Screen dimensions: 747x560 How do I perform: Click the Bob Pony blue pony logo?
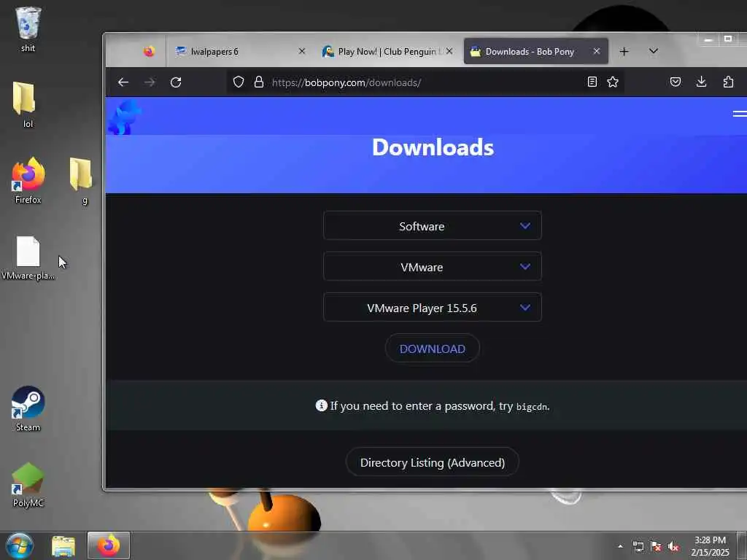[x=124, y=117]
